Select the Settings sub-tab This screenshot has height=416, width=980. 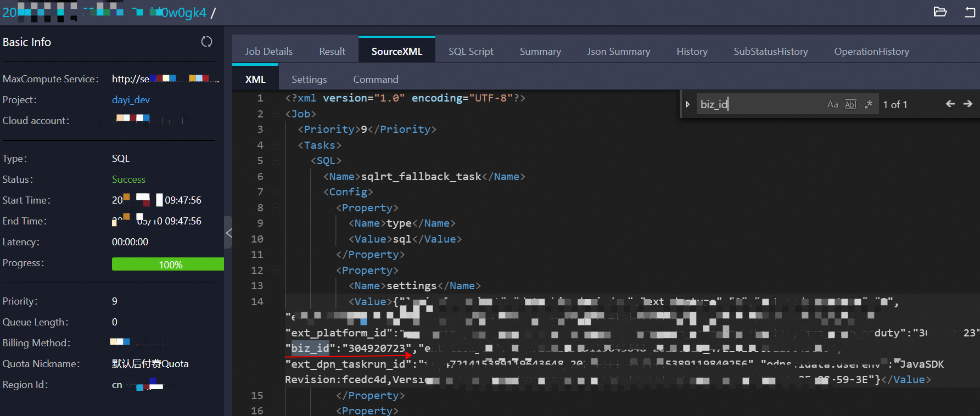(309, 80)
